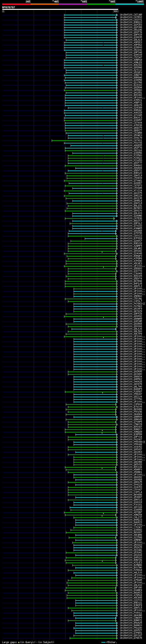This screenshot has height=644, width=146.
Task: Click the red 20% identity color swatch
Action: [x=16, y=4]
